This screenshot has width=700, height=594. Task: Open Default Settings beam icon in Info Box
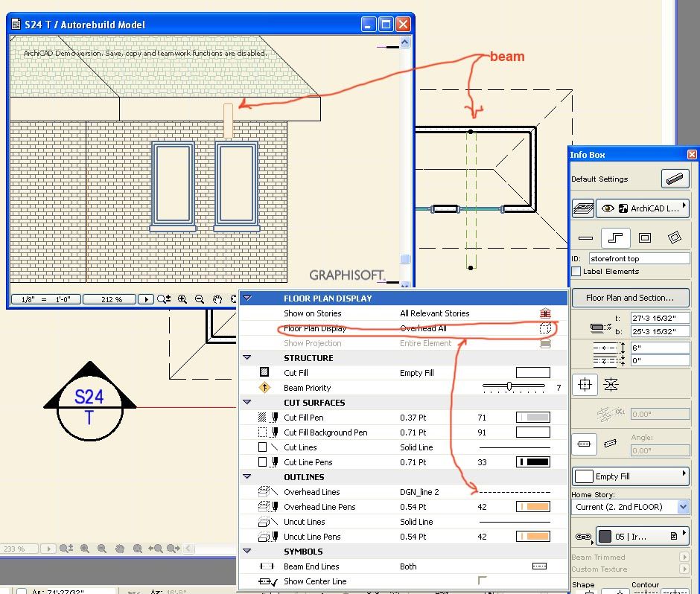[675, 179]
